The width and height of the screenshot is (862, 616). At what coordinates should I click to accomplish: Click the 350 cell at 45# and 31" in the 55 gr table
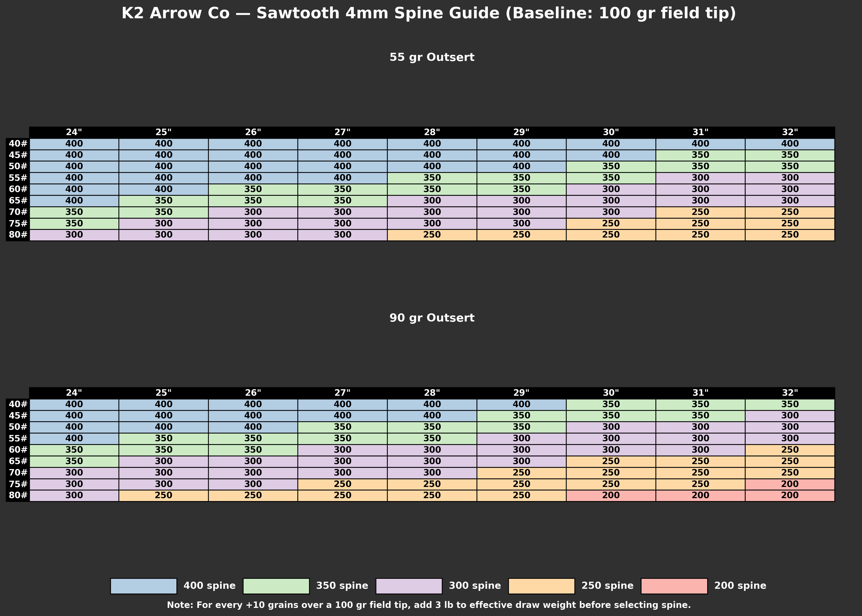click(x=700, y=155)
